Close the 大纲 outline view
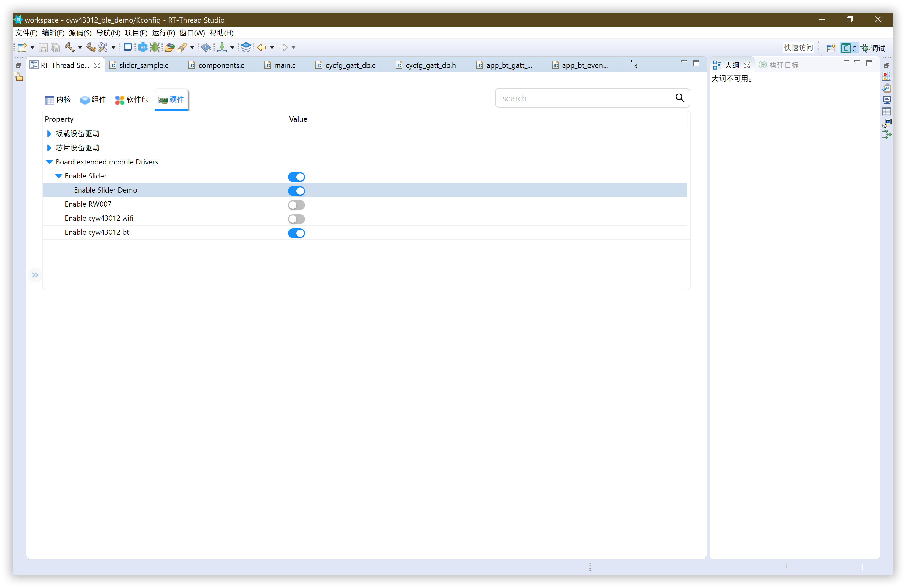Screen dimensions: 906x588 point(747,65)
